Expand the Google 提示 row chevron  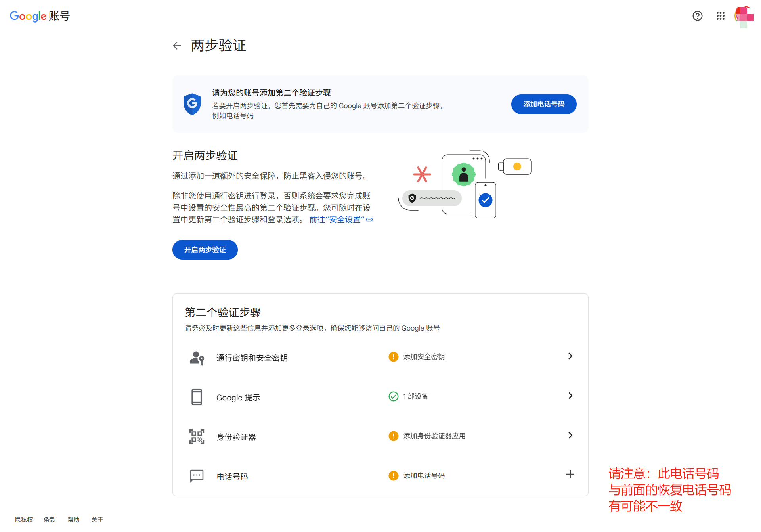[570, 396]
